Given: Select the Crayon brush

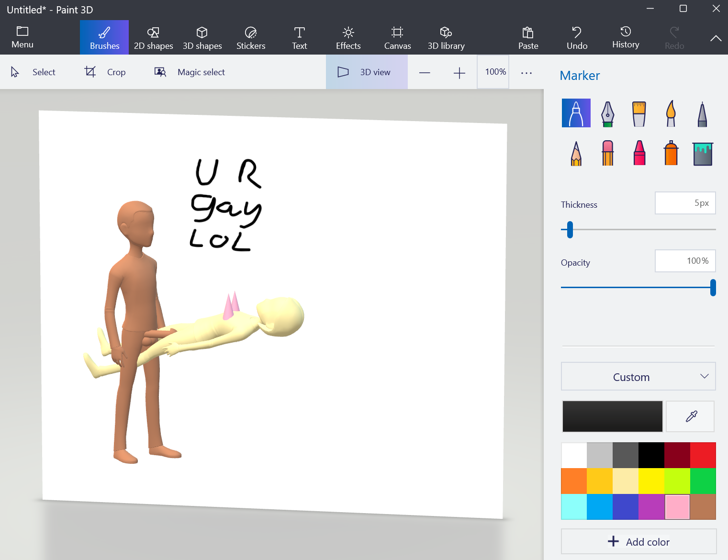Looking at the screenshot, I should point(639,153).
